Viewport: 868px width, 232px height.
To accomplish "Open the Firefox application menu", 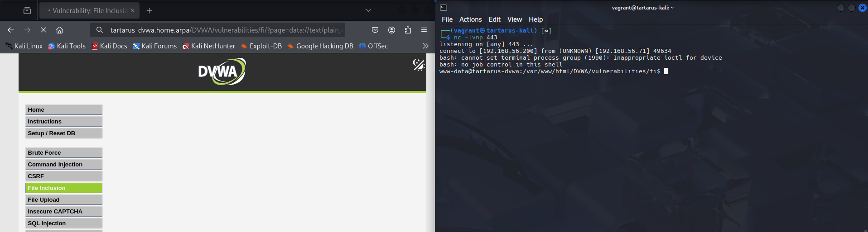I will pyautogui.click(x=424, y=30).
